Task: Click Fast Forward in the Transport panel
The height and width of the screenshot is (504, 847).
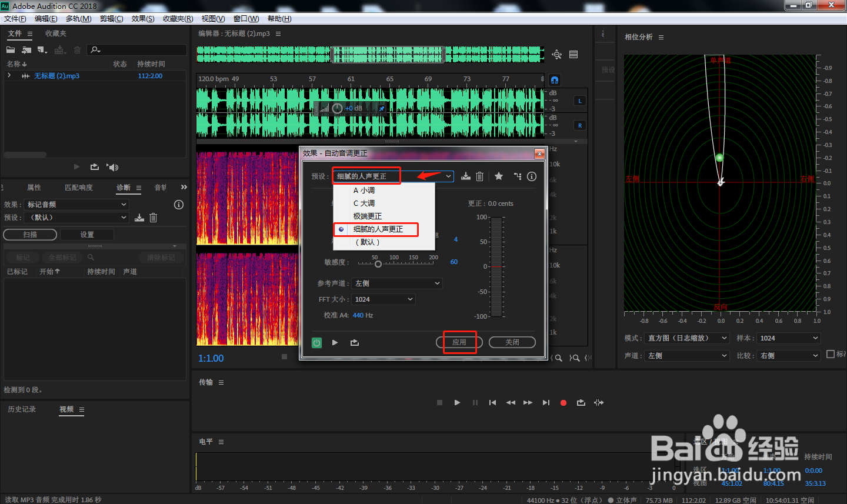Action: tap(528, 403)
